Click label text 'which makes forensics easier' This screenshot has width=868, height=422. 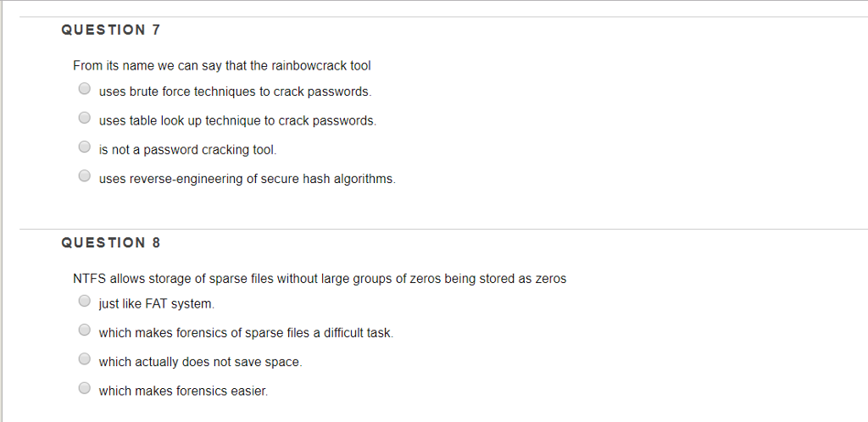click(x=183, y=391)
